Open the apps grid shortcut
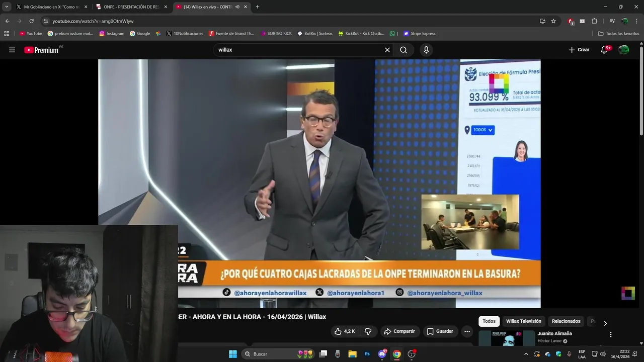Viewport: 644px width, 362px height. pos(7,34)
